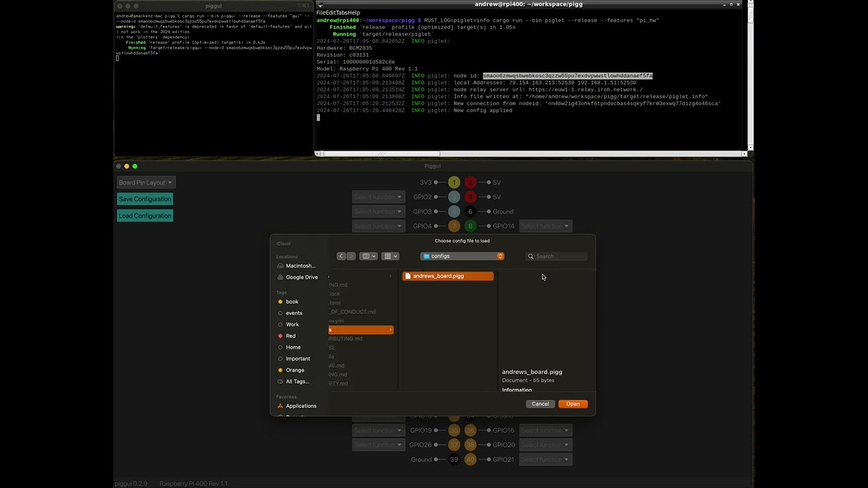The width and height of the screenshot is (868, 488).
Task: Click Load Configuration button in Piggui
Action: (x=145, y=216)
